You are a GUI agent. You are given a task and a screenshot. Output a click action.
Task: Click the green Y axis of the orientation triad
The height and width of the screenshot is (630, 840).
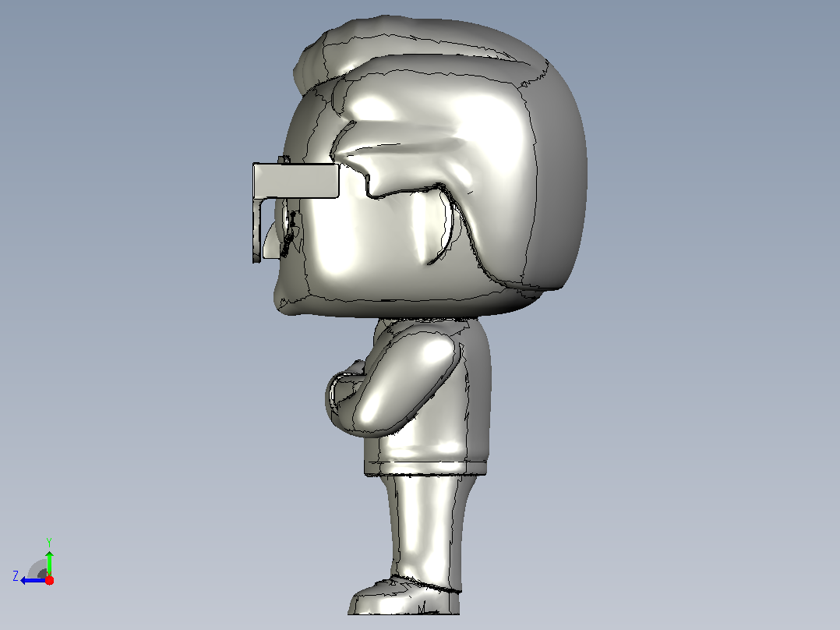tap(49, 562)
